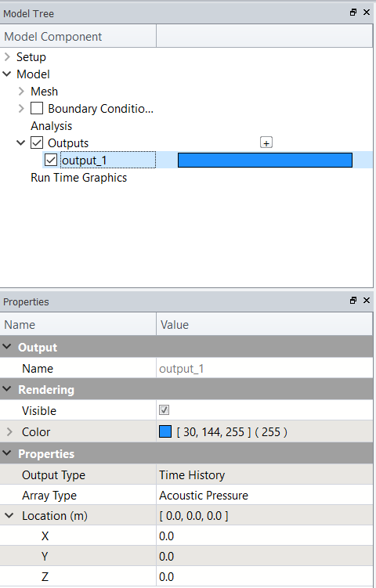
Task: Close the Properties panel
Action: click(x=367, y=301)
